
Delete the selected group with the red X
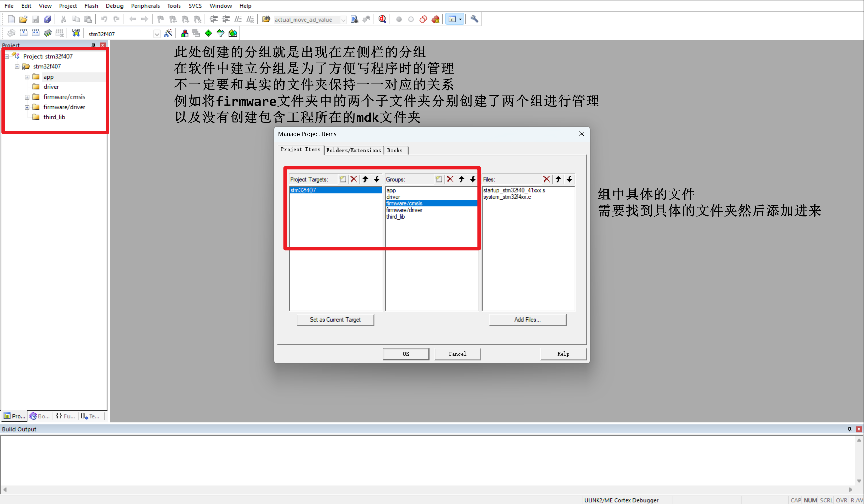450,179
